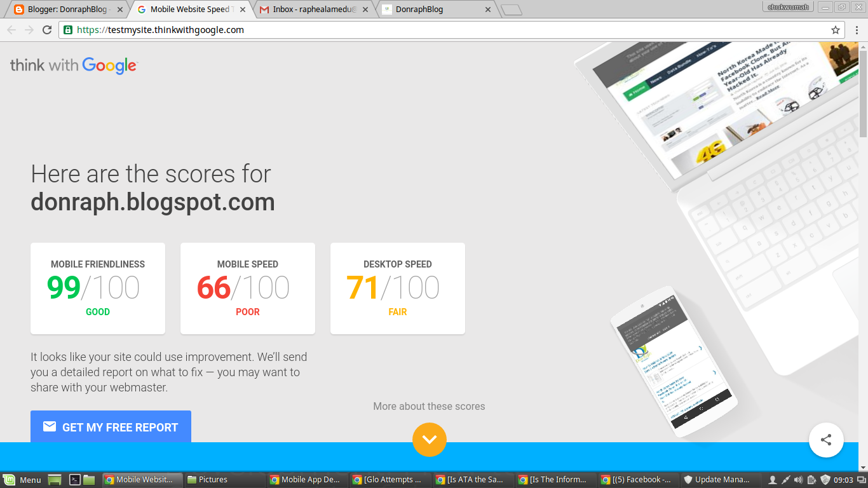Check the battery power tray icon

coord(811,480)
